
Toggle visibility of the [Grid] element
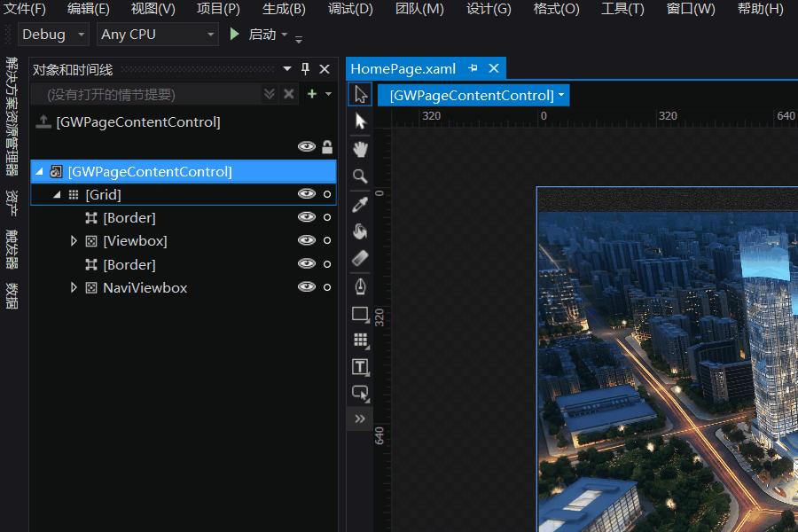pos(307,193)
